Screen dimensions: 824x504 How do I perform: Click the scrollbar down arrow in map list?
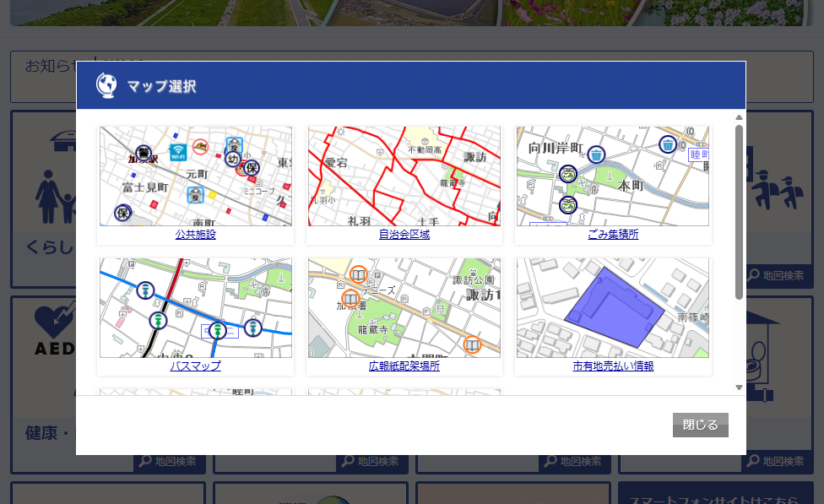[x=740, y=387]
